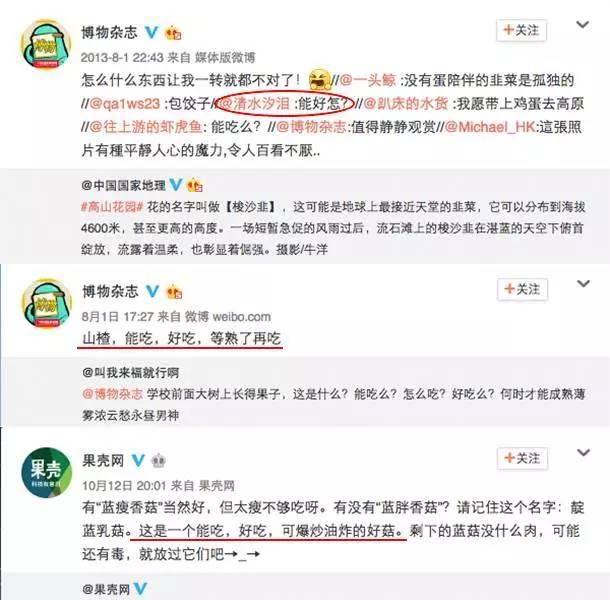Click the first 博物杂志 avatar image

(x=46, y=44)
